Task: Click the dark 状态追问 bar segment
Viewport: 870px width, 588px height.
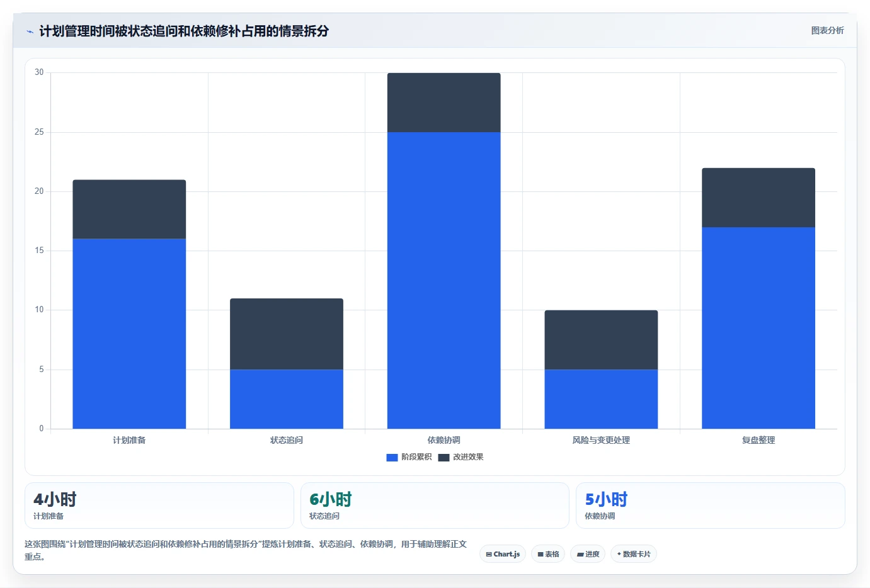Action: point(287,334)
